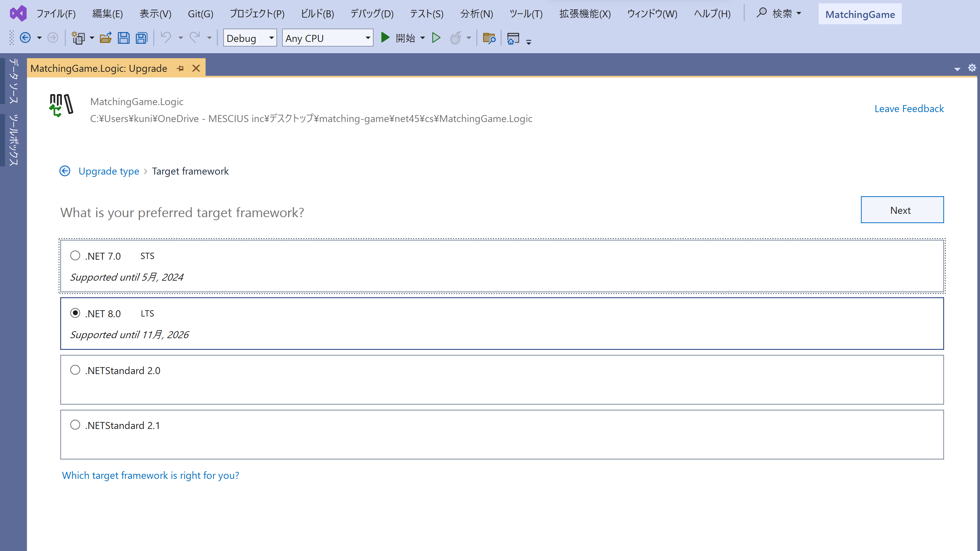Click the Hot Reload flame icon
This screenshot has width=980, height=551.
[455, 38]
